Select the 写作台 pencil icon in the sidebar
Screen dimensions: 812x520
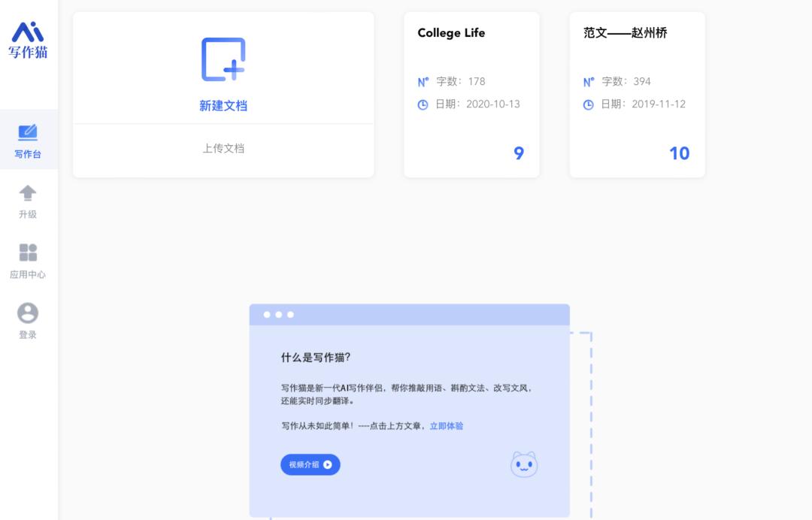27,132
